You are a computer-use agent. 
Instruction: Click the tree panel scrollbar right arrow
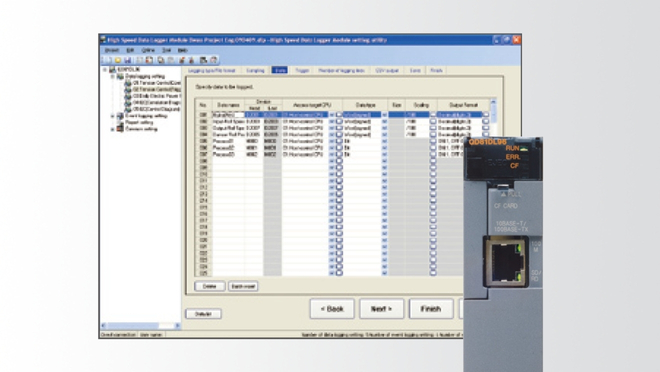(x=178, y=325)
